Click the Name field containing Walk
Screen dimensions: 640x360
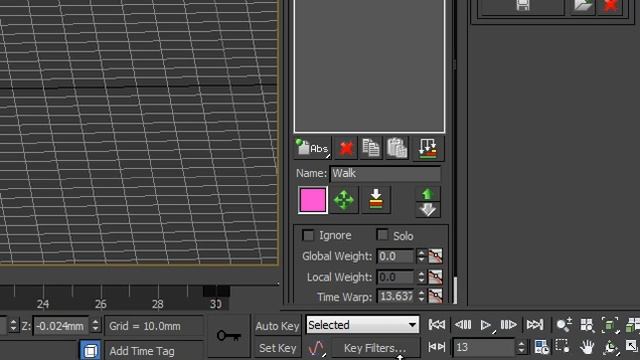(x=385, y=173)
